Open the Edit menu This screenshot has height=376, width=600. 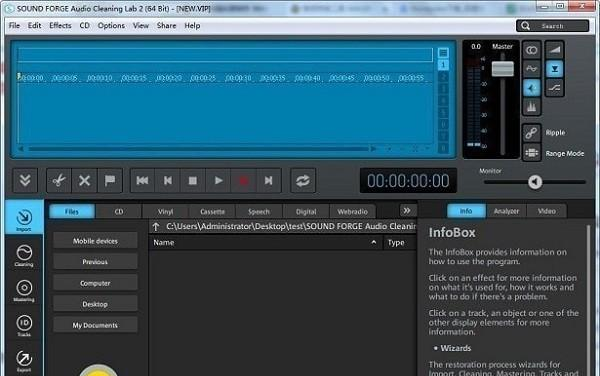(34, 26)
